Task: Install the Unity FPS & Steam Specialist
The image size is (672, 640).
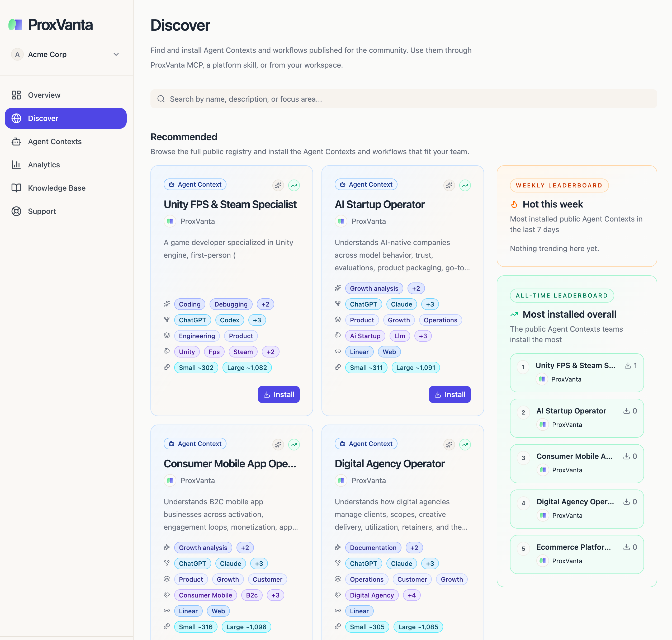Action: [x=279, y=394]
